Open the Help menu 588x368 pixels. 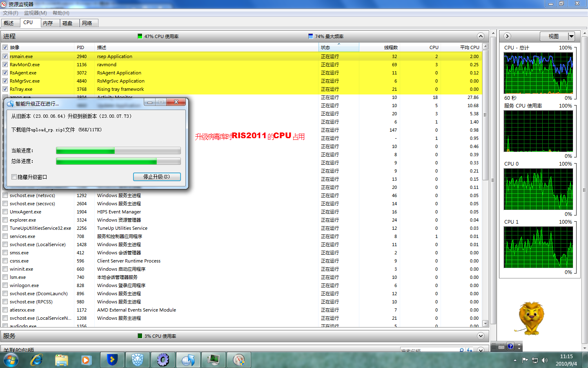[61, 13]
